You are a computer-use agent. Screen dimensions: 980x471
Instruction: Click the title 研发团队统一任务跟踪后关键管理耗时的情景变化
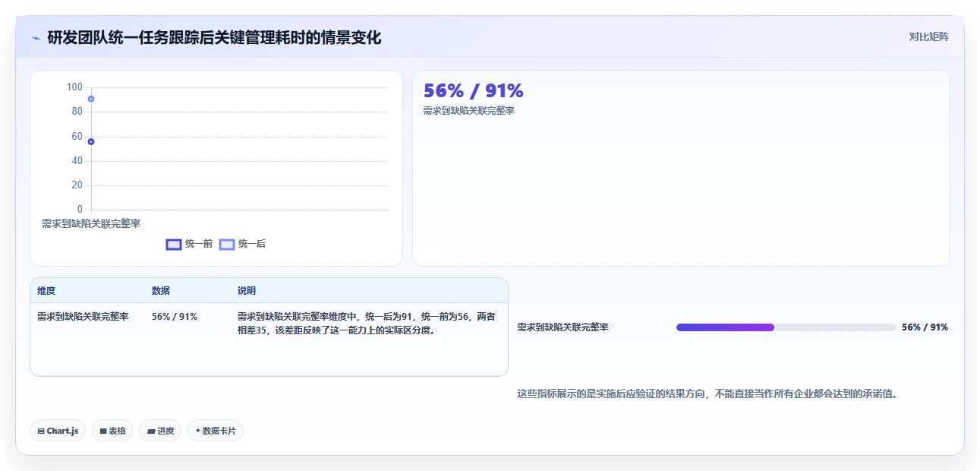(215, 37)
